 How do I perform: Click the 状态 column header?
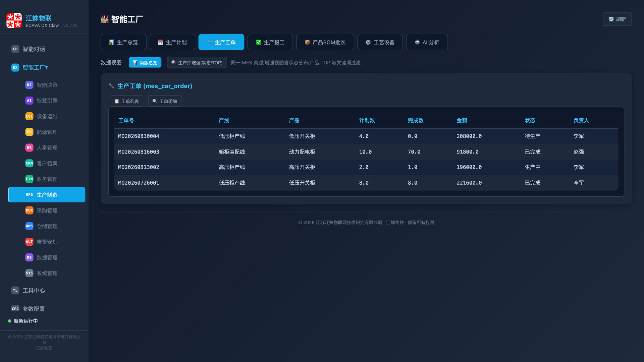click(x=530, y=120)
